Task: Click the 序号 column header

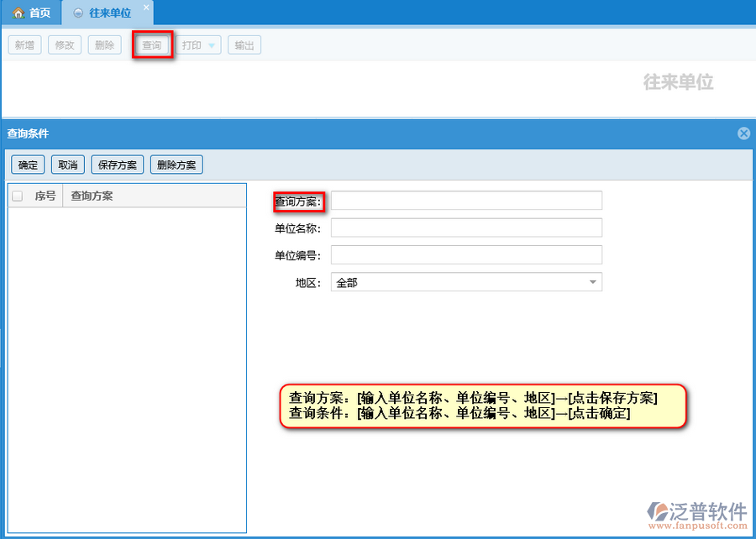Action: click(45, 196)
